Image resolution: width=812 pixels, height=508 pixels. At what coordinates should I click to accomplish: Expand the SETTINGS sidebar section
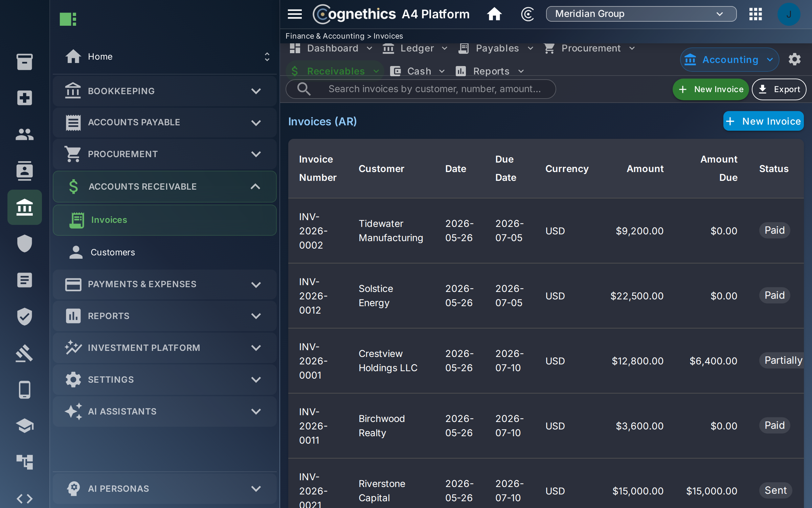(x=164, y=380)
